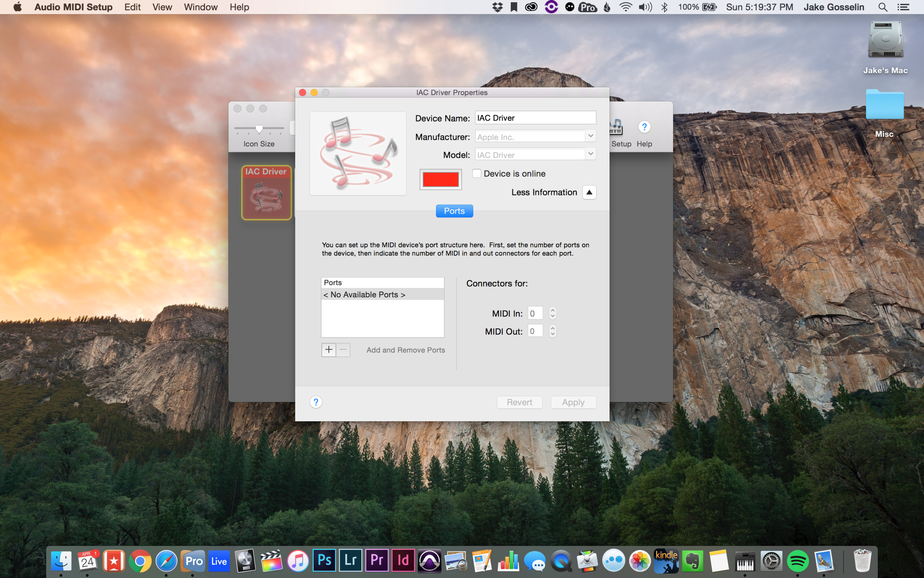Click Jake Gosselin user name in menu bar
This screenshot has width=924, height=578.
pos(834,7)
